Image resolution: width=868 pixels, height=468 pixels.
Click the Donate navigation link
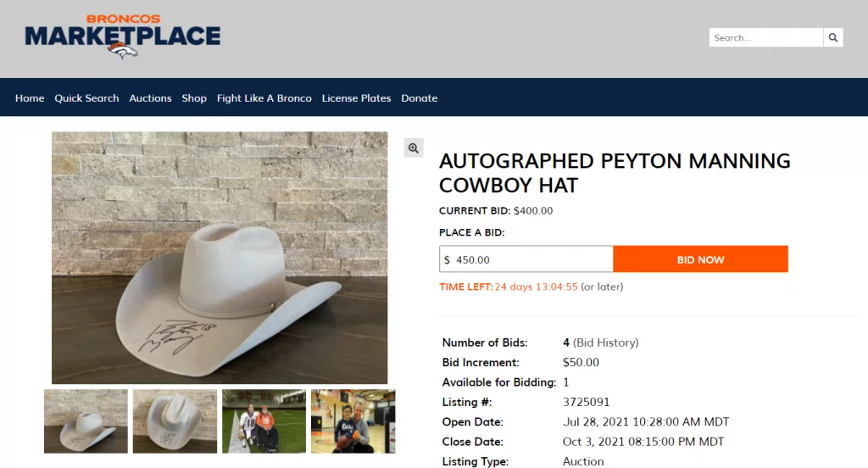(x=419, y=98)
